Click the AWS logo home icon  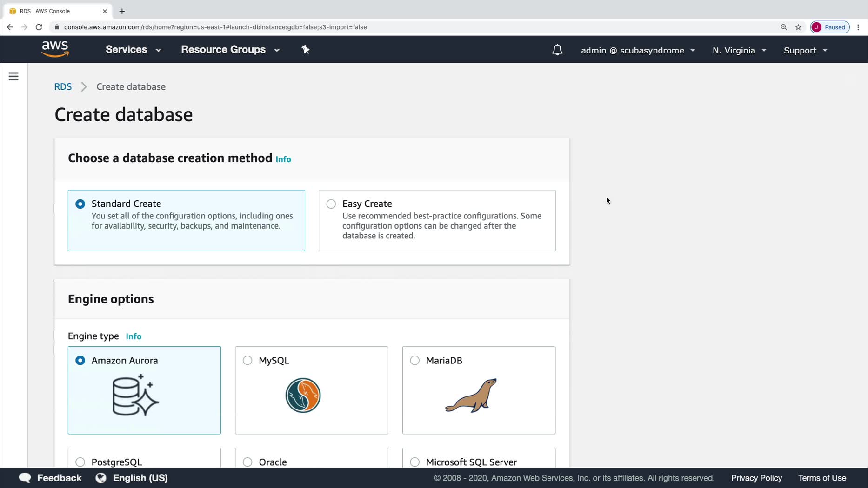coord(55,49)
